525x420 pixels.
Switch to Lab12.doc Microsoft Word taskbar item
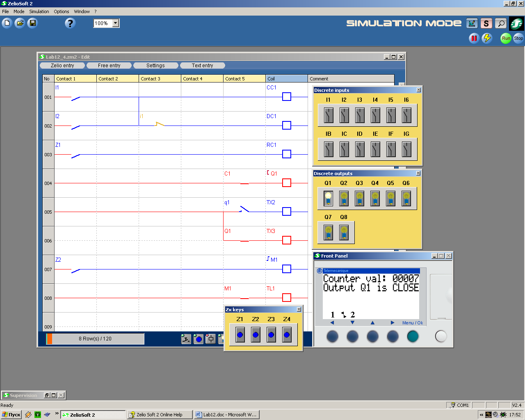pyautogui.click(x=226, y=415)
